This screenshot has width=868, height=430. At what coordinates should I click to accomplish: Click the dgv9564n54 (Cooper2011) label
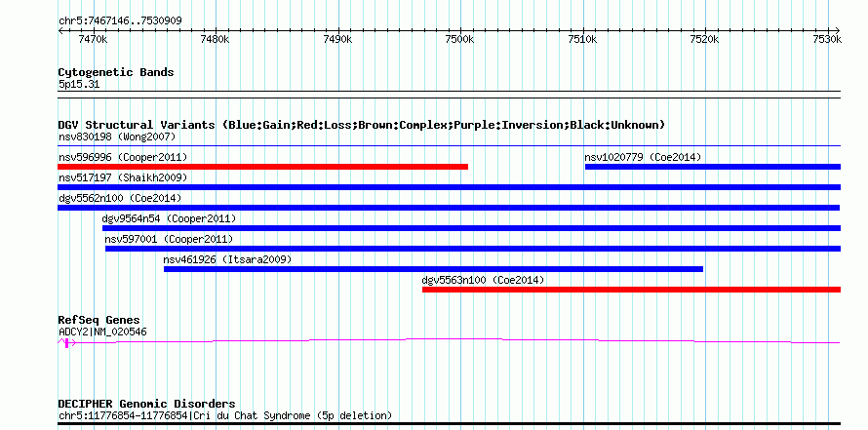point(169,218)
